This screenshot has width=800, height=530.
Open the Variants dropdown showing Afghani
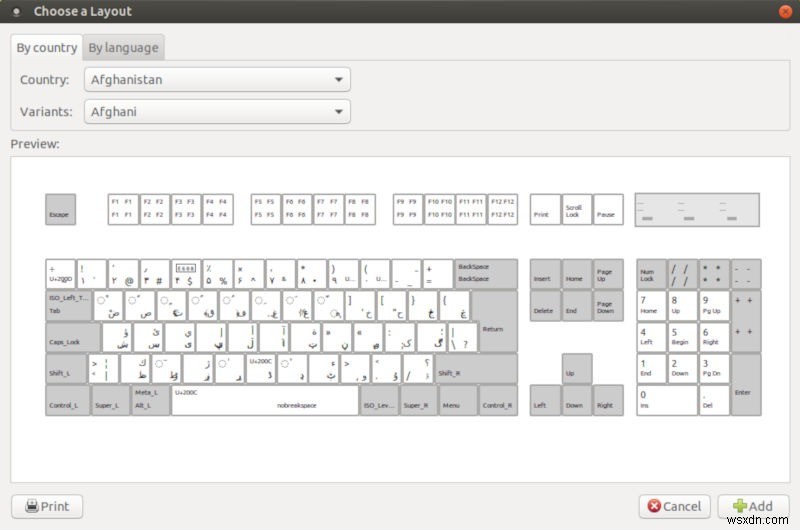[217, 112]
